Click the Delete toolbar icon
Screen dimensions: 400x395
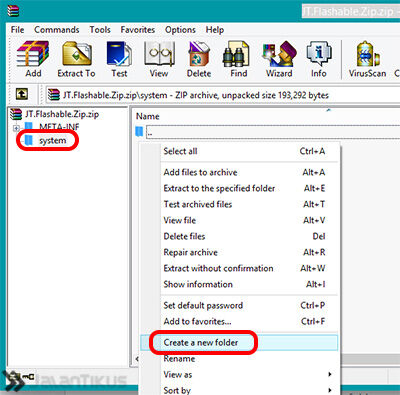click(199, 59)
